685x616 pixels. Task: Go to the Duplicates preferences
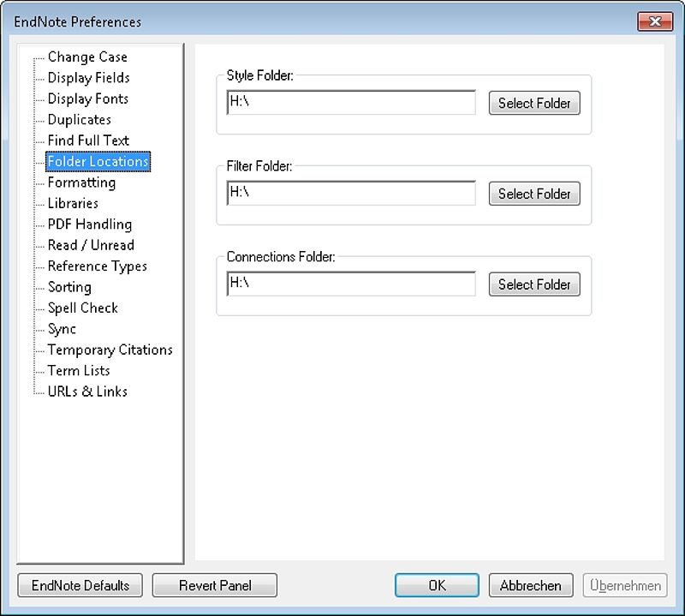click(x=79, y=120)
